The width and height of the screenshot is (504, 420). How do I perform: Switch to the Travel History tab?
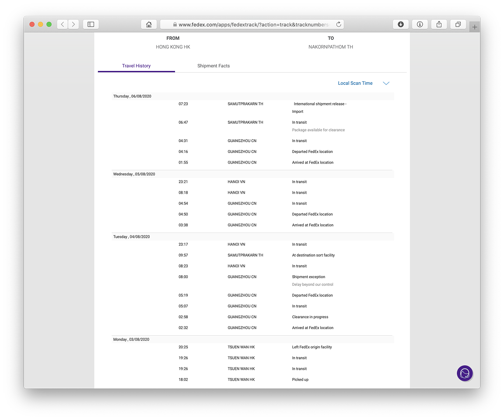[x=136, y=66]
